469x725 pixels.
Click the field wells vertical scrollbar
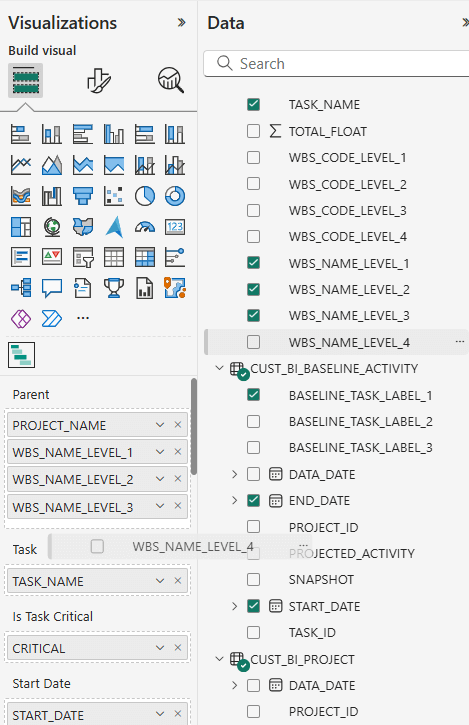click(194, 426)
